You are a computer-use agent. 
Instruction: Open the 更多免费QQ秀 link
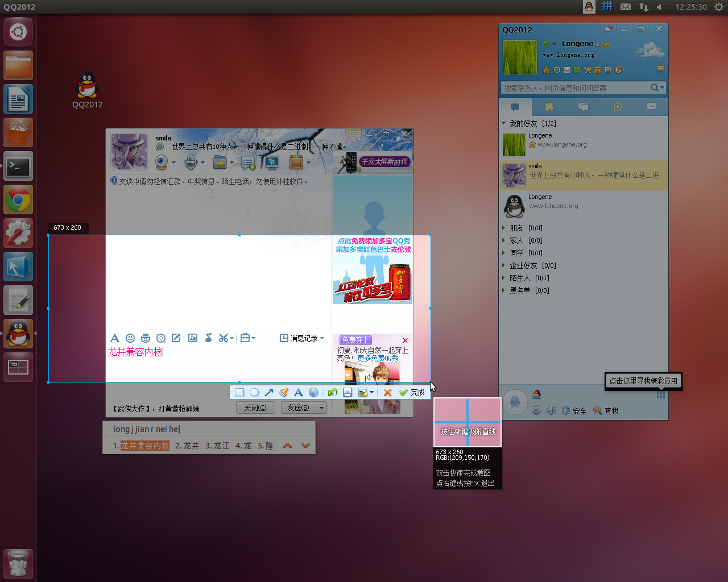tap(378, 359)
